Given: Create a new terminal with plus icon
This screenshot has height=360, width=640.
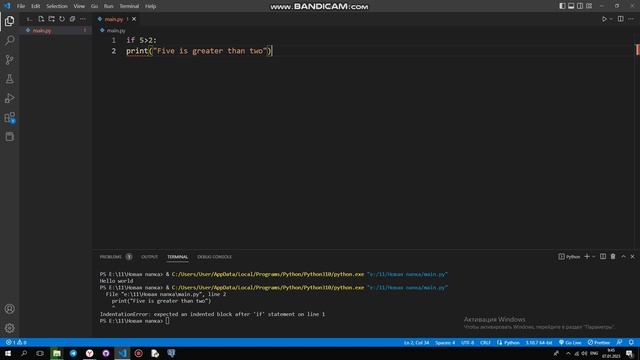Looking at the screenshot, I should 587,257.
